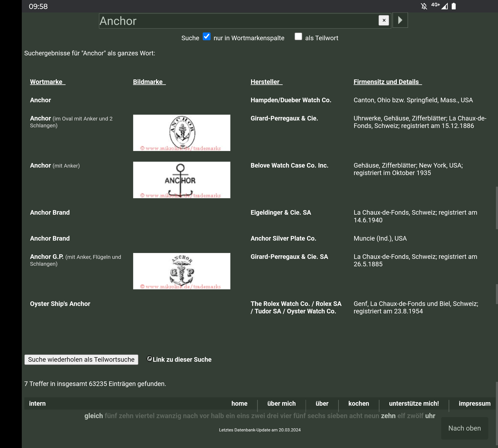
Task: Tap the 09:58 clock in status bar
Action: [x=38, y=6]
